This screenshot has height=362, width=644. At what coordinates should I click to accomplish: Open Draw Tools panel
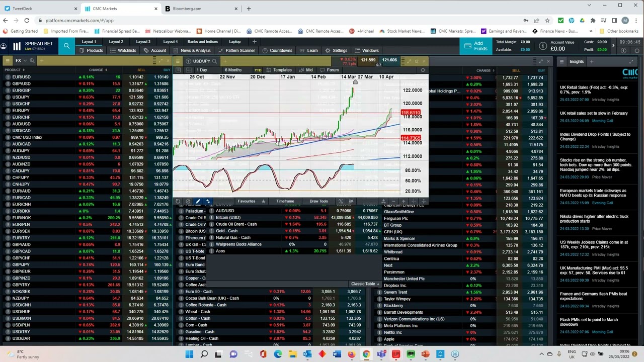click(318, 201)
